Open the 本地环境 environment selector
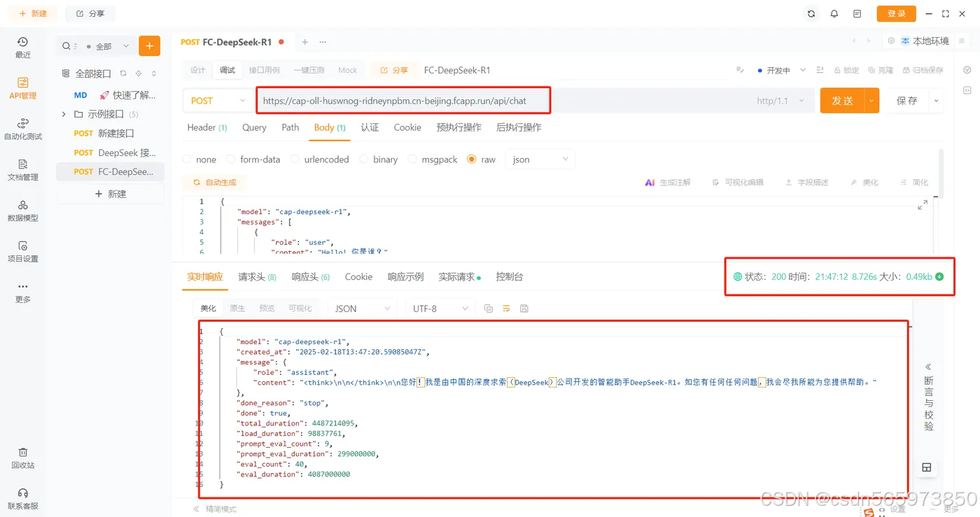Image resolution: width=980 pixels, height=517 pixels. (925, 41)
